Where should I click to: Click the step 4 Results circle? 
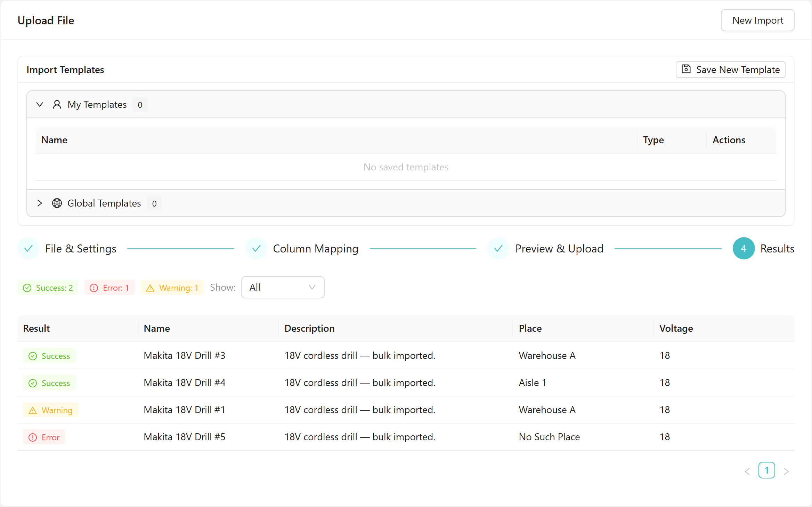(x=744, y=248)
